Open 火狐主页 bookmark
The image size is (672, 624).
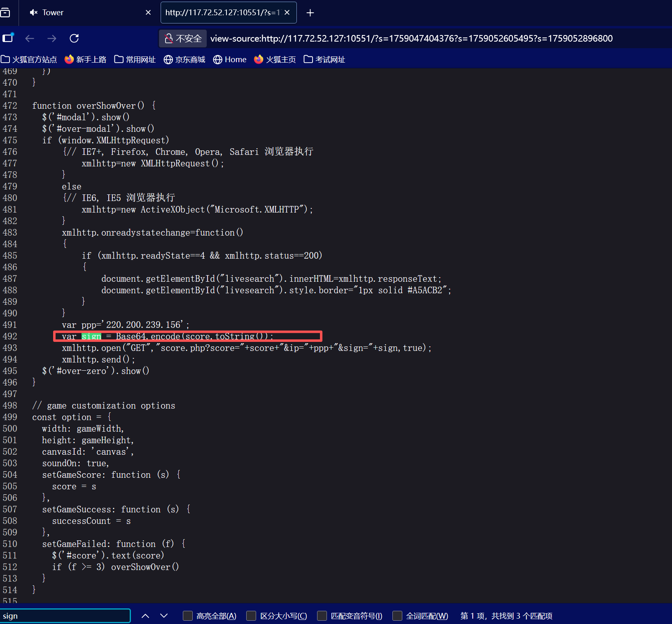coord(275,59)
